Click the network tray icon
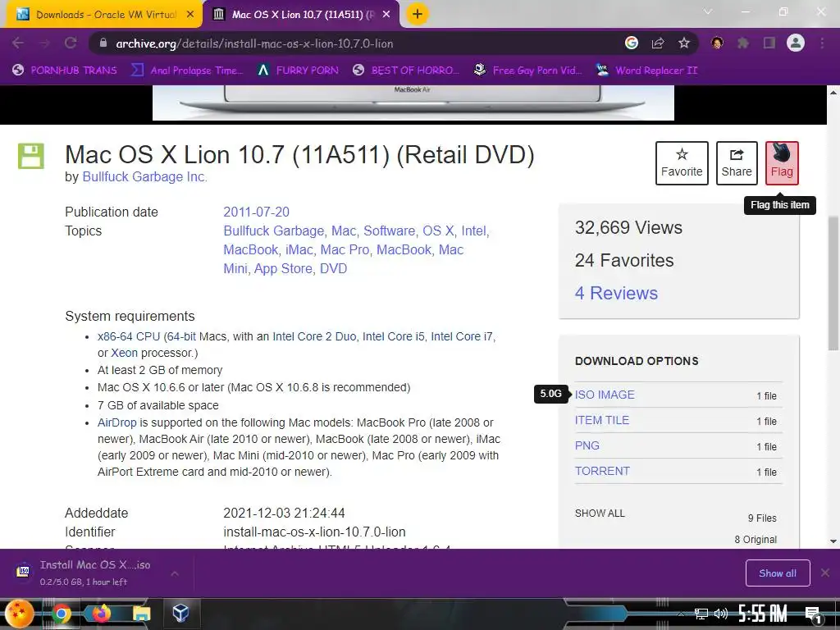Screen dimensions: 840x630 (x=701, y=614)
